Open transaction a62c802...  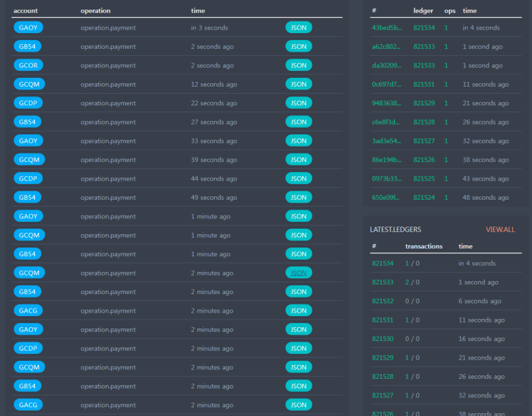(386, 47)
